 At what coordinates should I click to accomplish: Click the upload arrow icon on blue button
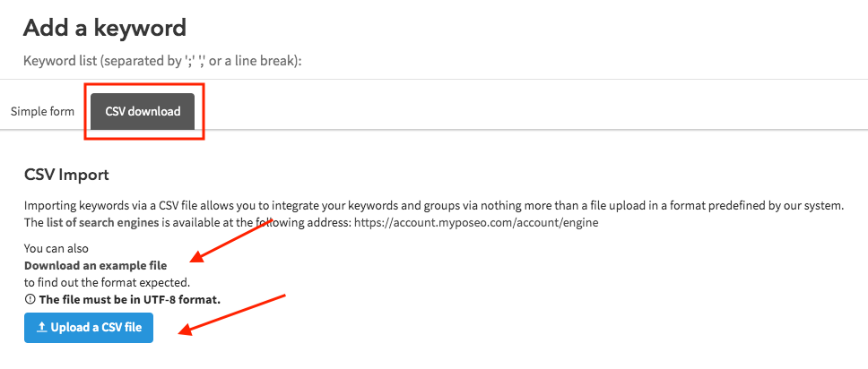point(41,328)
